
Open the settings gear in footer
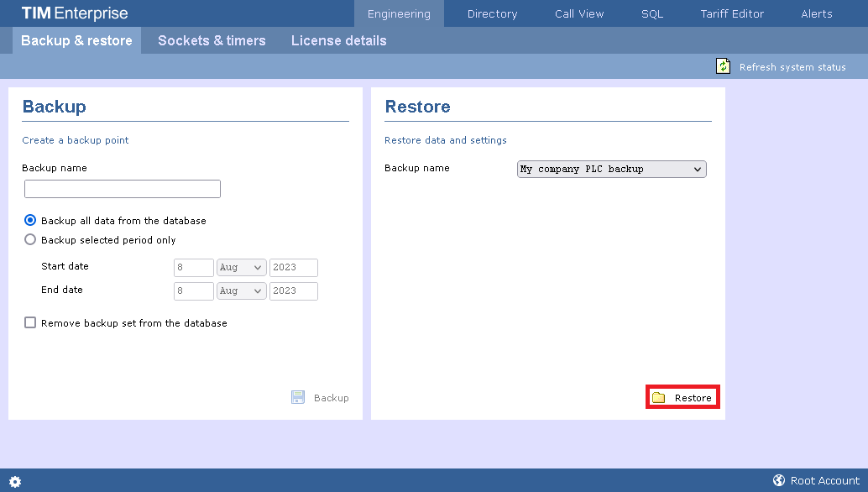coord(15,481)
